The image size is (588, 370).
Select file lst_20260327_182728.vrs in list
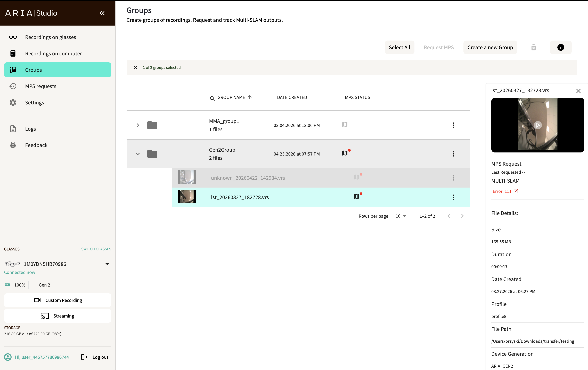click(x=240, y=197)
